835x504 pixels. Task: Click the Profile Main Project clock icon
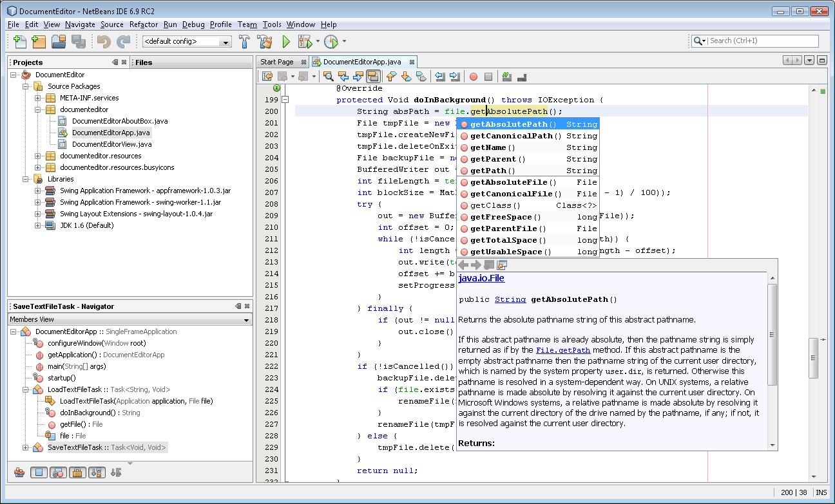[x=331, y=42]
